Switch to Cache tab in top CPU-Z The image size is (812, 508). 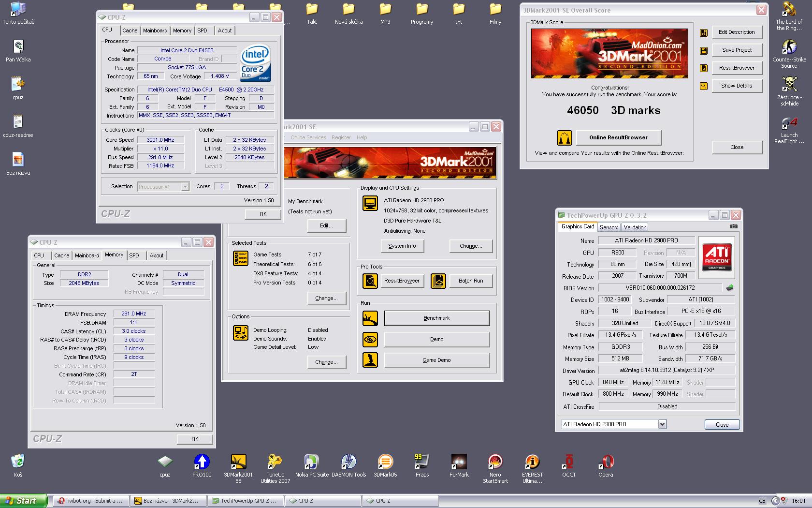tap(130, 30)
